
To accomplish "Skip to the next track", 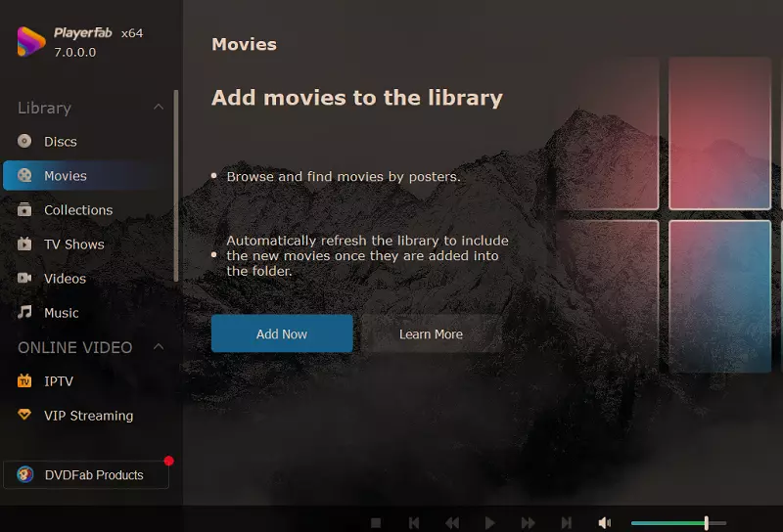I will click(x=567, y=523).
